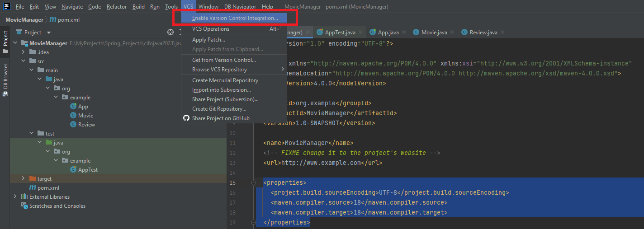Click the AppTest class icon in tree
The image size is (644, 229).
click(73, 170)
